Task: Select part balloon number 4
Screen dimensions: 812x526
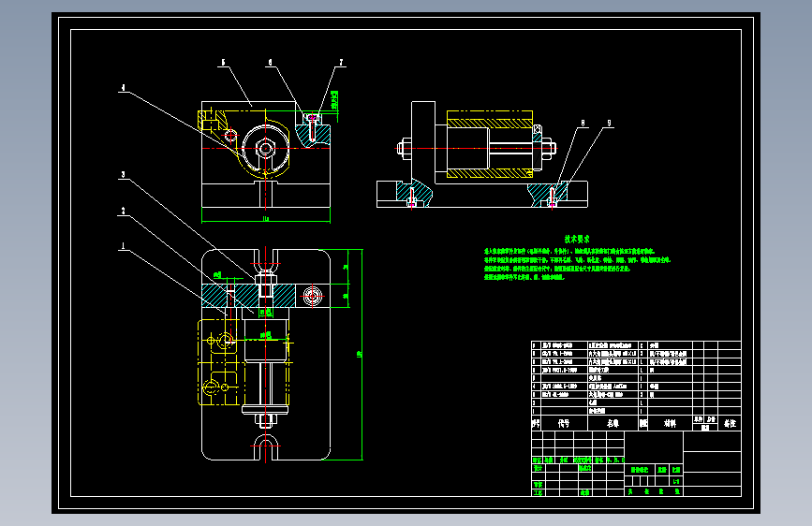Action: click(124, 88)
